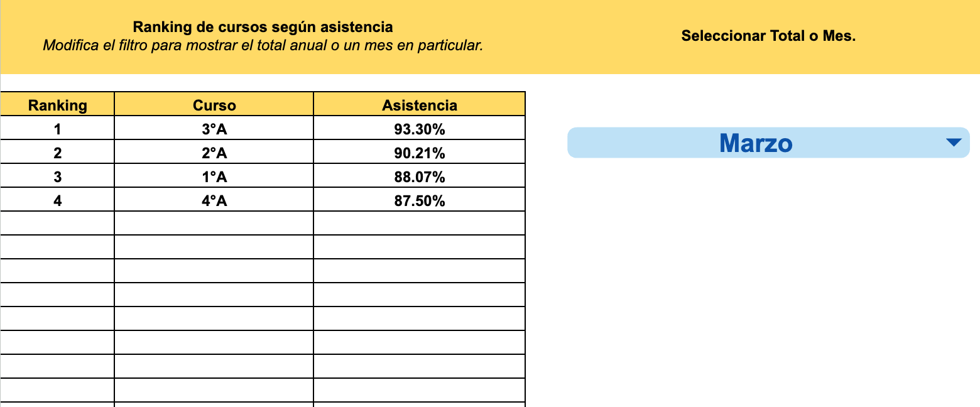Click the 'Ranking de cursos según asistencia' title
980x407 pixels.
coord(263,27)
